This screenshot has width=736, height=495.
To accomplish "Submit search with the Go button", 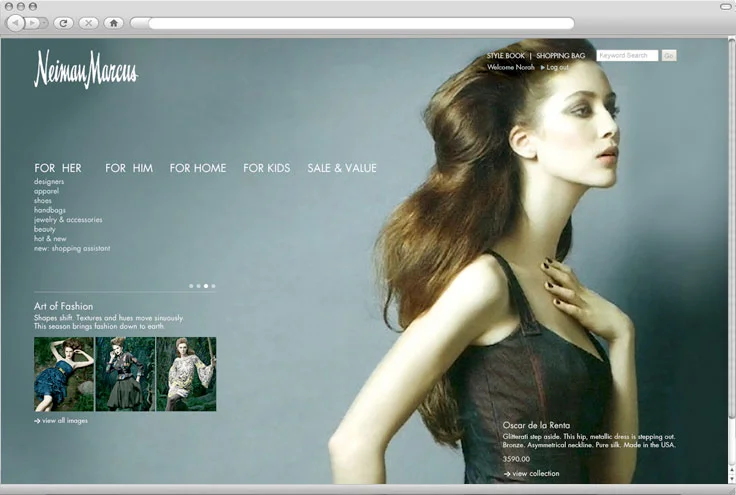I will pyautogui.click(x=669, y=55).
